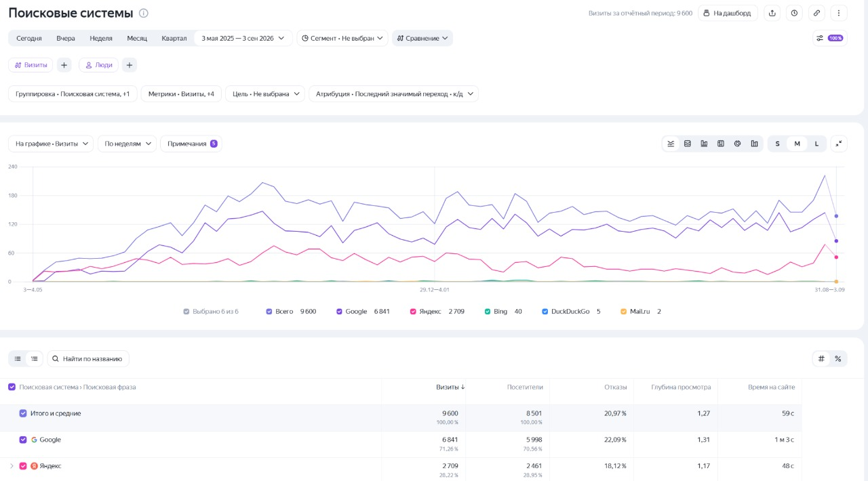Switch table to flat list view

click(18, 358)
